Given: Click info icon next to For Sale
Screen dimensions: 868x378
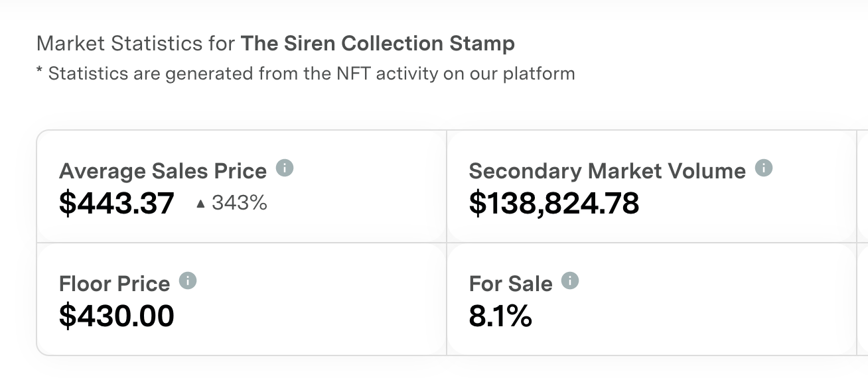Looking at the screenshot, I should tap(570, 281).
